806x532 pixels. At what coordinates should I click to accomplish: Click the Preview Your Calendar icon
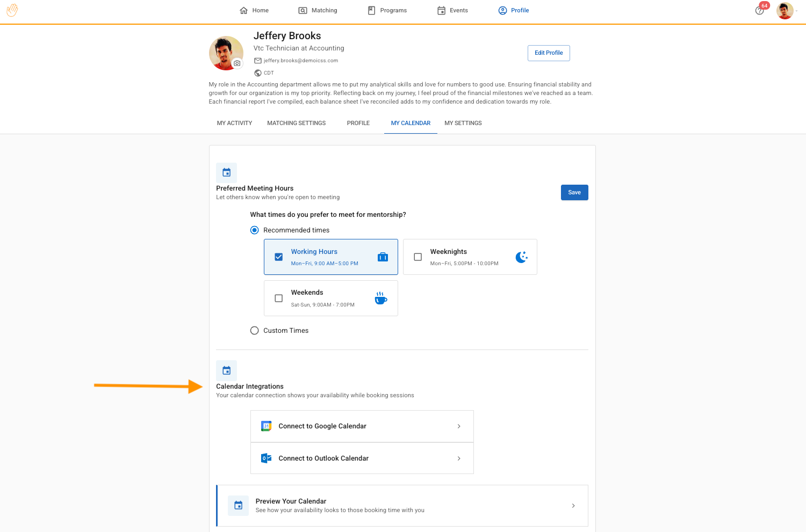(x=238, y=506)
